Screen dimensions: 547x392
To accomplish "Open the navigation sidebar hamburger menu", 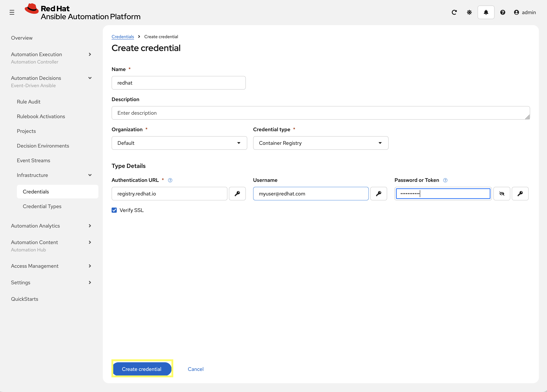I will coord(12,12).
